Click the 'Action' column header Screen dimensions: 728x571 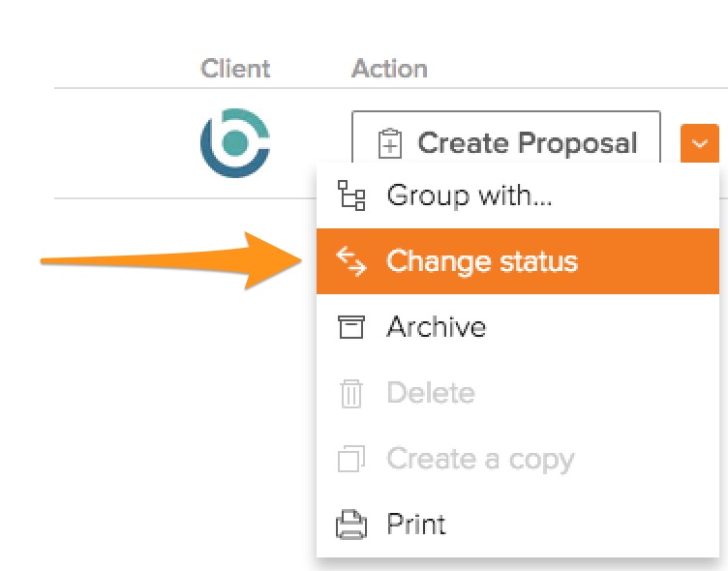pos(389,69)
